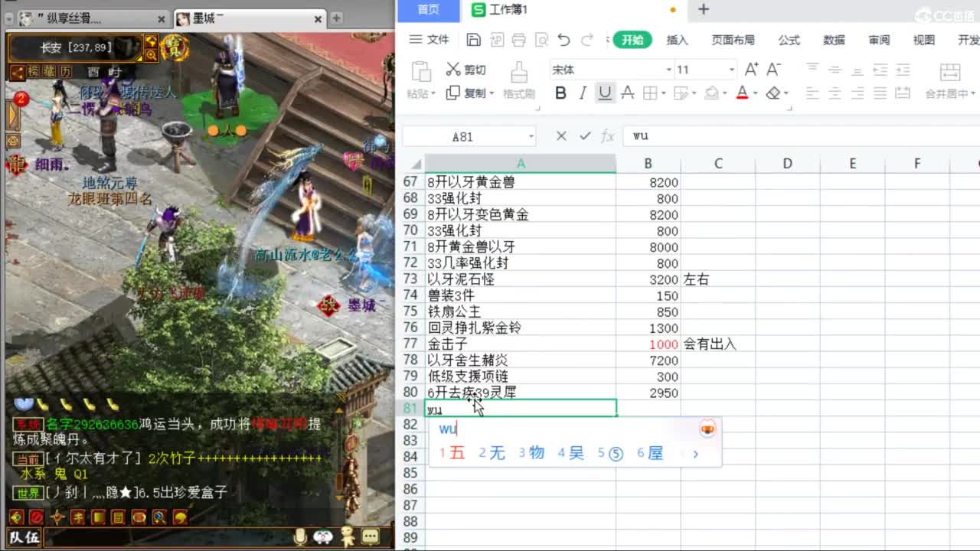Open the clear/eraser dropdown arrow
The image size is (980, 551).
(x=786, y=93)
